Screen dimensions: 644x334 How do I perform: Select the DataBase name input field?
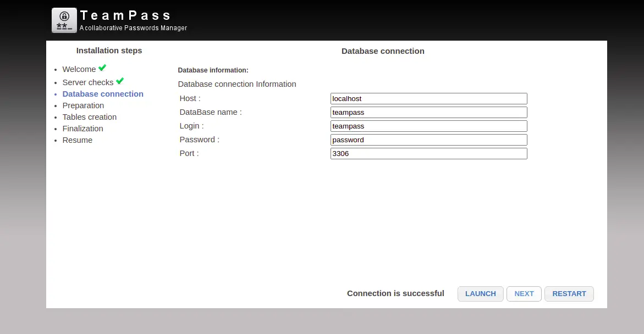pos(429,113)
